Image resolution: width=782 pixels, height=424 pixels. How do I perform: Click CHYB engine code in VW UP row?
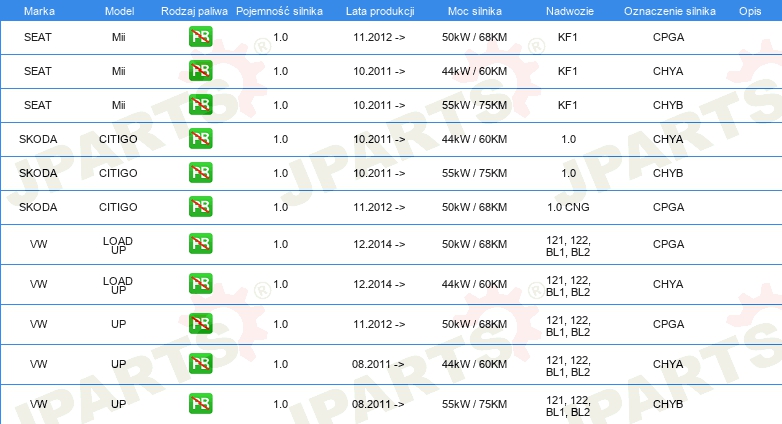pos(668,404)
